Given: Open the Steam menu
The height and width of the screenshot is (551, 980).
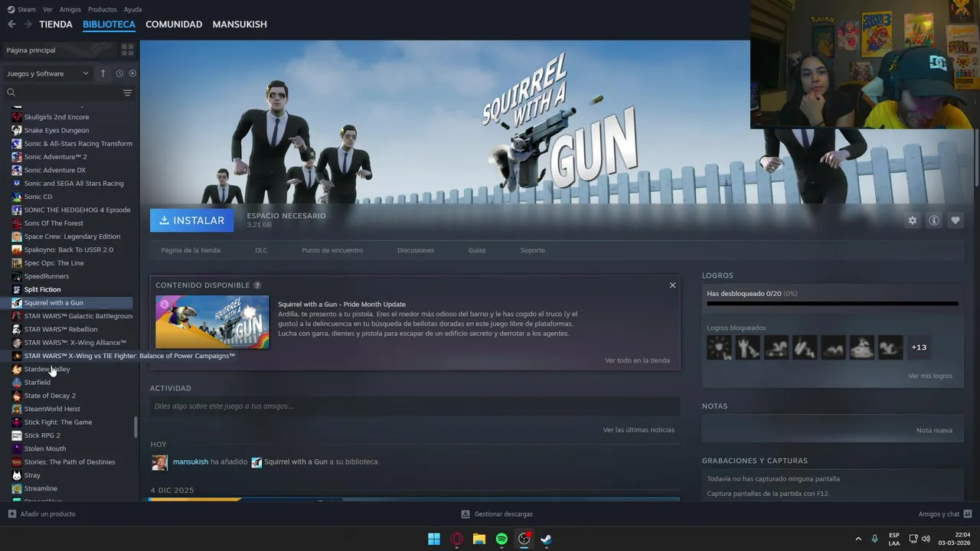Looking at the screenshot, I should pyautogui.click(x=21, y=9).
